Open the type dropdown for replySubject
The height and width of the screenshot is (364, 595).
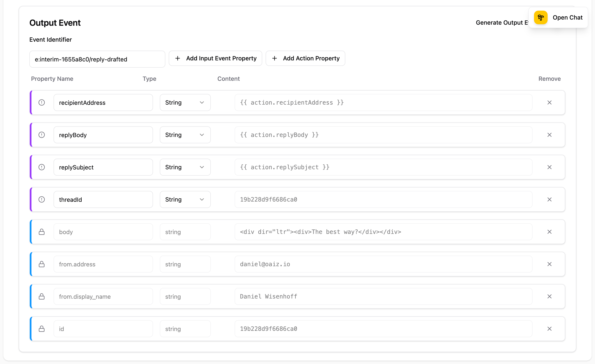coord(185,167)
